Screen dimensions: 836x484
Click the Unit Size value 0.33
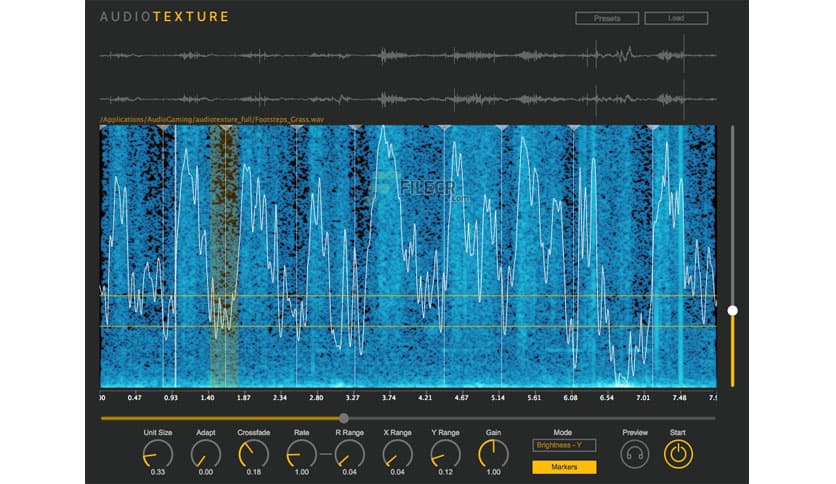(158, 472)
